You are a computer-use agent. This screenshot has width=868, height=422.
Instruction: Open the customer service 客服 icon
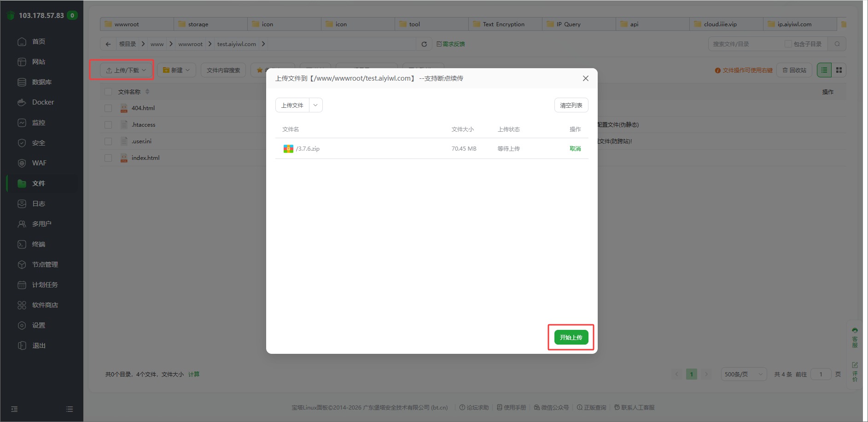[855, 337]
